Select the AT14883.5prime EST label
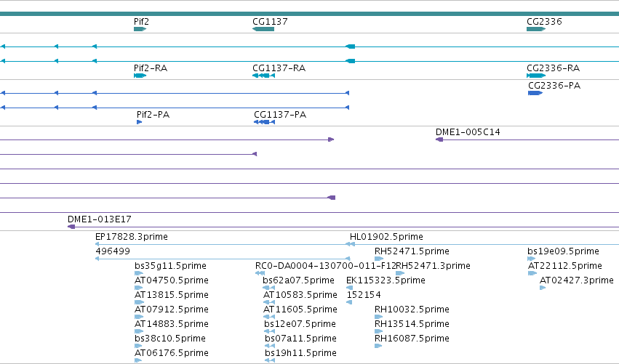 (x=172, y=324)
